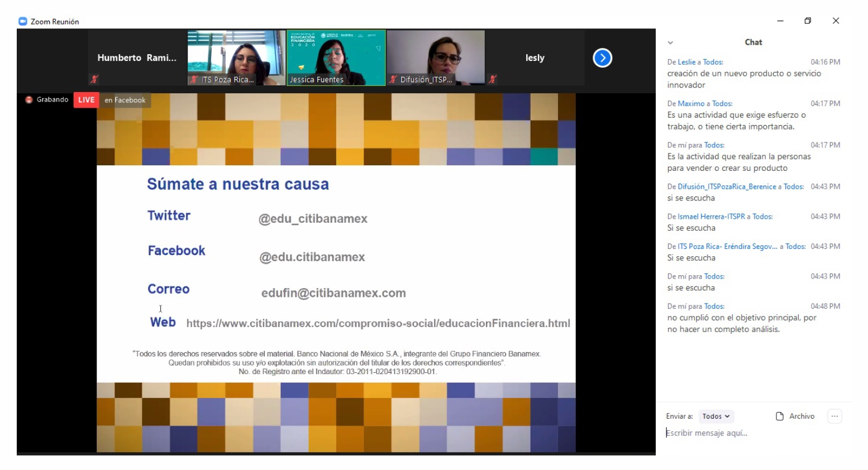Click muted mic icon on Difusión_ITSP video

[x=393, y=79]
